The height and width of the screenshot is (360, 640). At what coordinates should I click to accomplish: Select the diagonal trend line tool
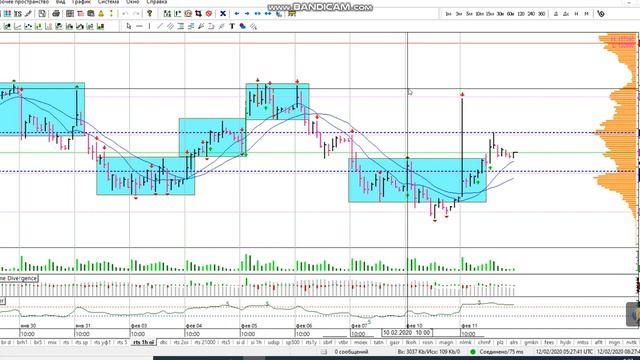[x=160, y=26]
